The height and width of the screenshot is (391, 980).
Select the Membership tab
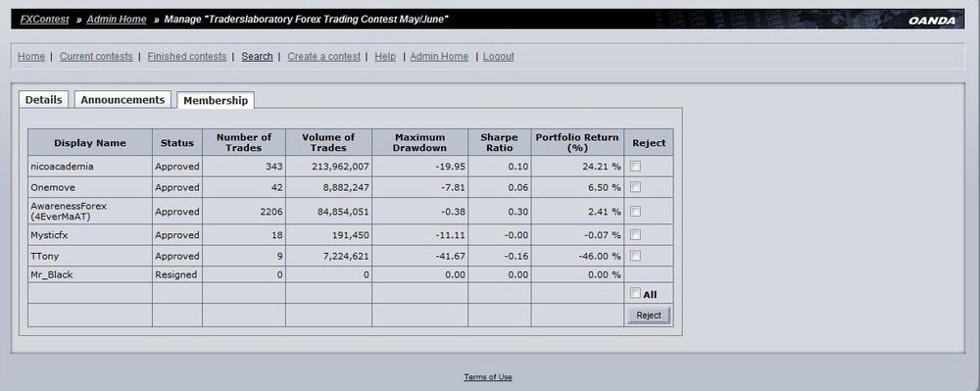216,100
